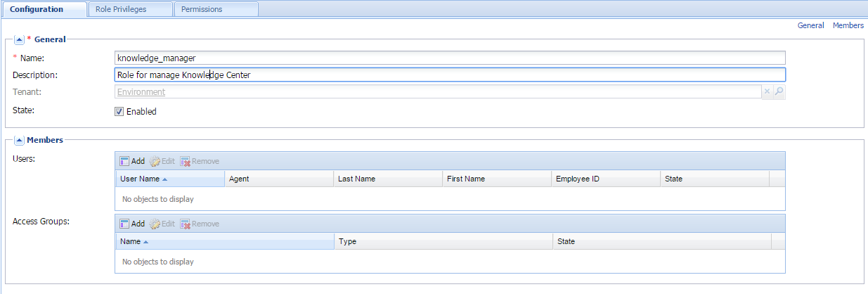Clear the Tenant field with X icon
Screen dimensions: 868x294
click(x=767, y=92)
